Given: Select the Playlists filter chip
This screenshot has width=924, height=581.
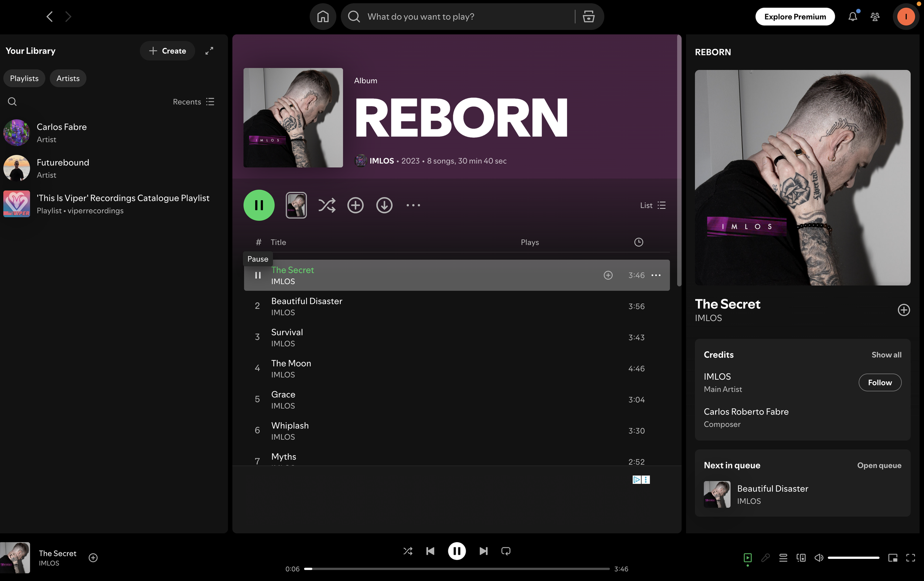Looking at the screenshot, I should 24,78.
